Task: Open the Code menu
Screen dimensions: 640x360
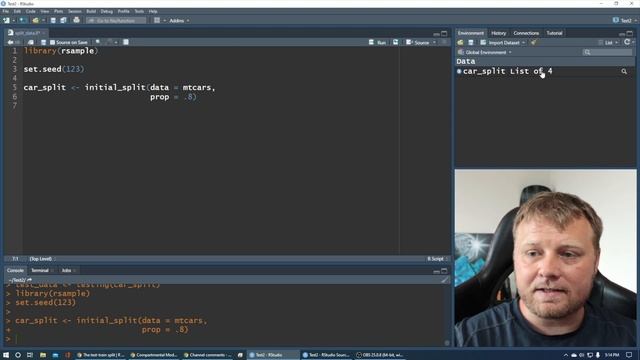Action: [31, 11]
